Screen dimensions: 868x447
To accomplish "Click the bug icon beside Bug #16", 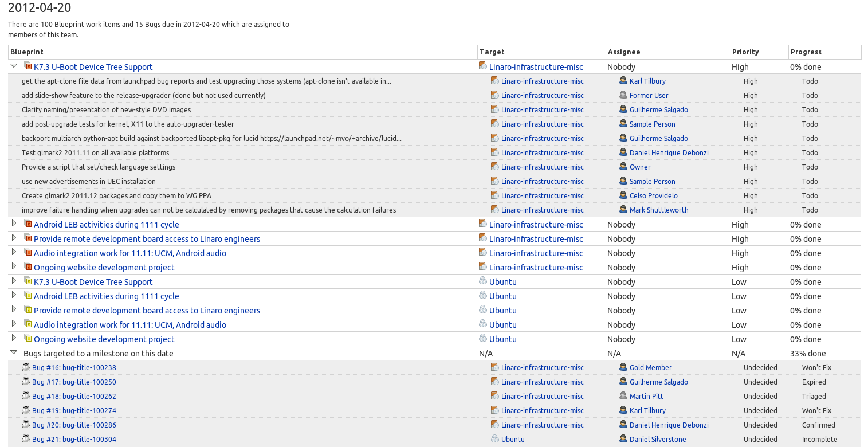I will [26, 367].
